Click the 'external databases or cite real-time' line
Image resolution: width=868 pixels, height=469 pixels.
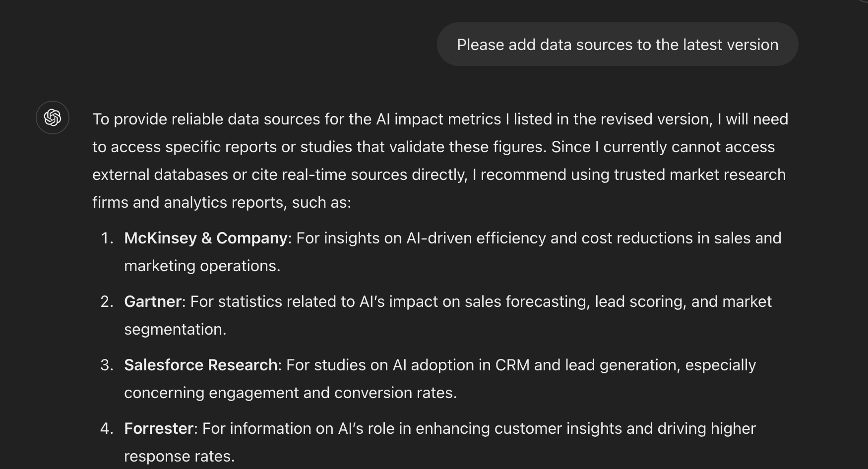click(439, 175)
